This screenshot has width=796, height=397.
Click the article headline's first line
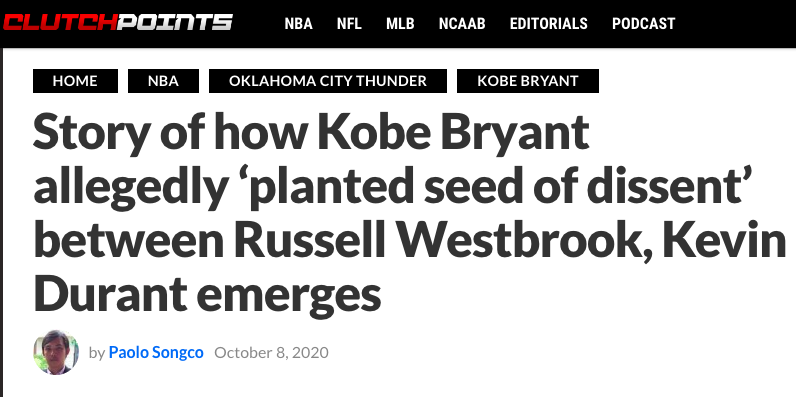tap(311, 134)
